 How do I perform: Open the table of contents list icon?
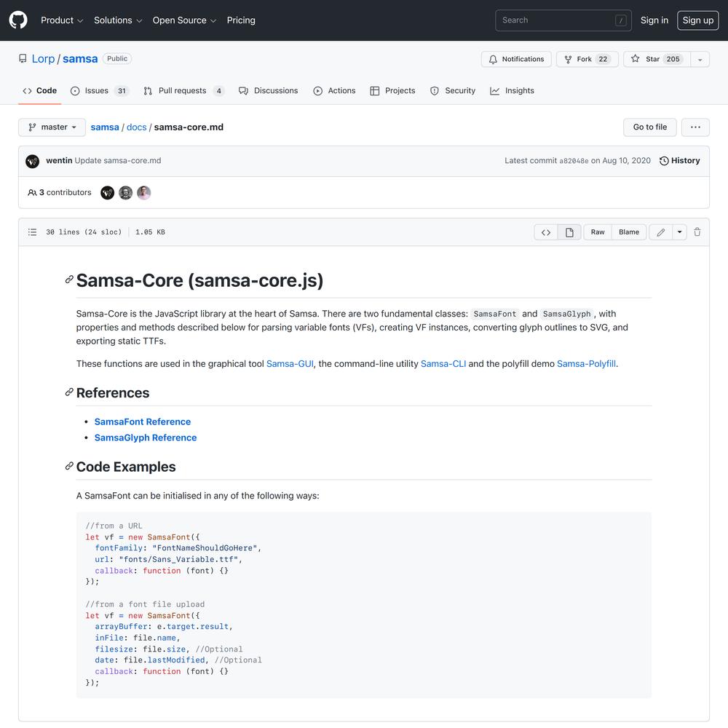[32, 232]
